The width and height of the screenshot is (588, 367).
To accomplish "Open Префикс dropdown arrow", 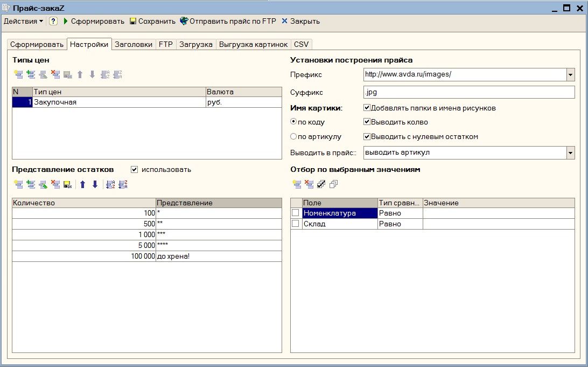I will coord(570,75).
